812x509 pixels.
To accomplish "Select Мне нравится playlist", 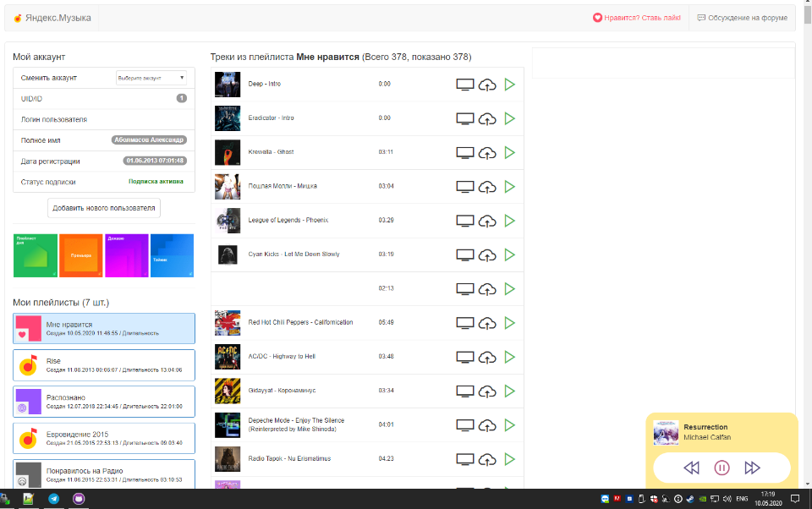I will point(104,328).
